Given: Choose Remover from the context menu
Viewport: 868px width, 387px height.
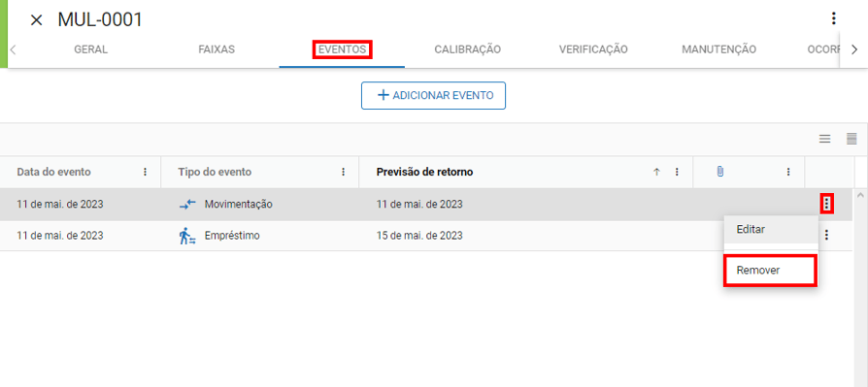Looking at the screenshot, I should pos(770,271).
